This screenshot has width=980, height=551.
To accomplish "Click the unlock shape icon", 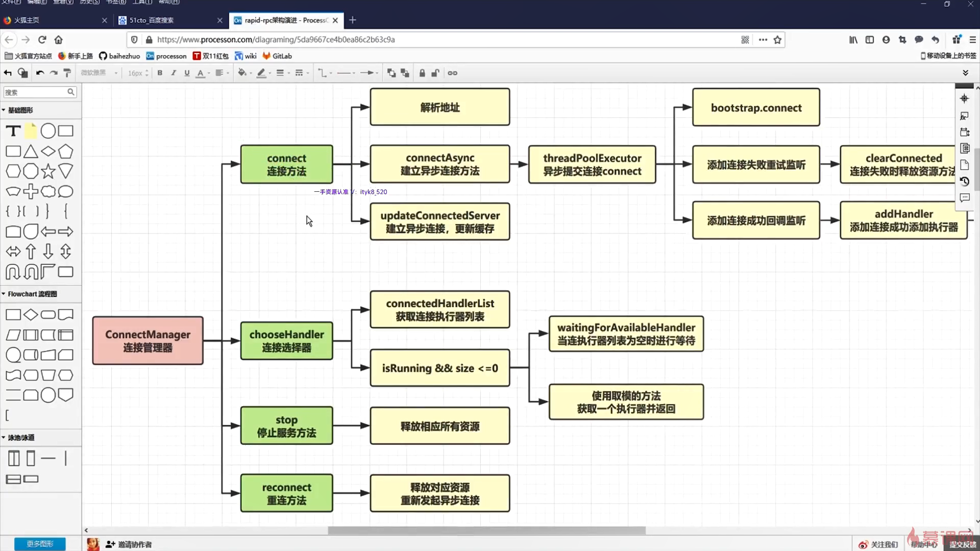I will point(435,73).
